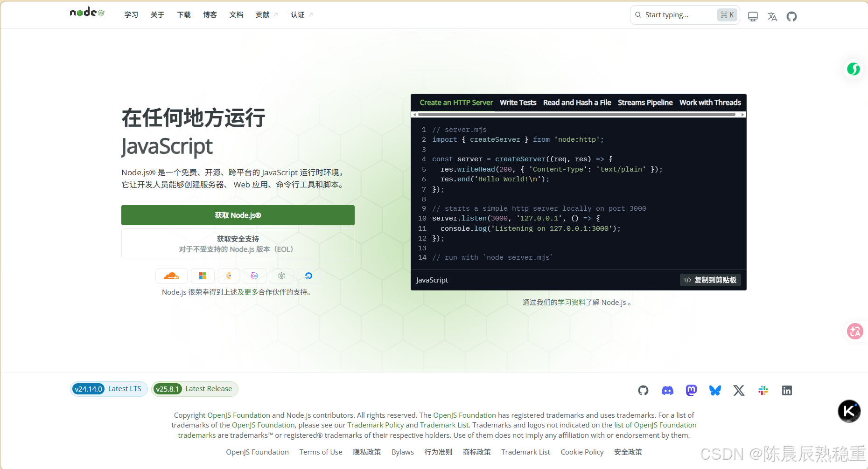Click the horizontal scrollbar under the code tabs
Viewport: 868px width, 469px height.
click(x=577, y=115)
